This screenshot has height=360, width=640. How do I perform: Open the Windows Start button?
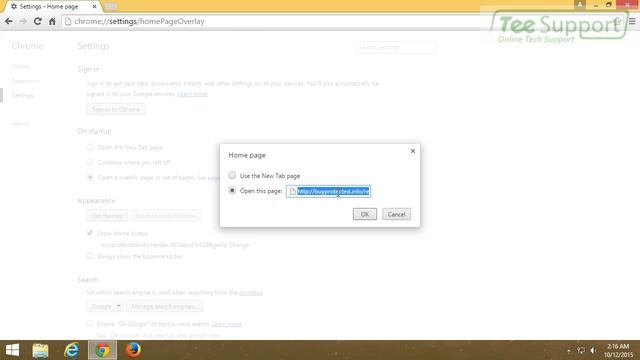[12, 350]
